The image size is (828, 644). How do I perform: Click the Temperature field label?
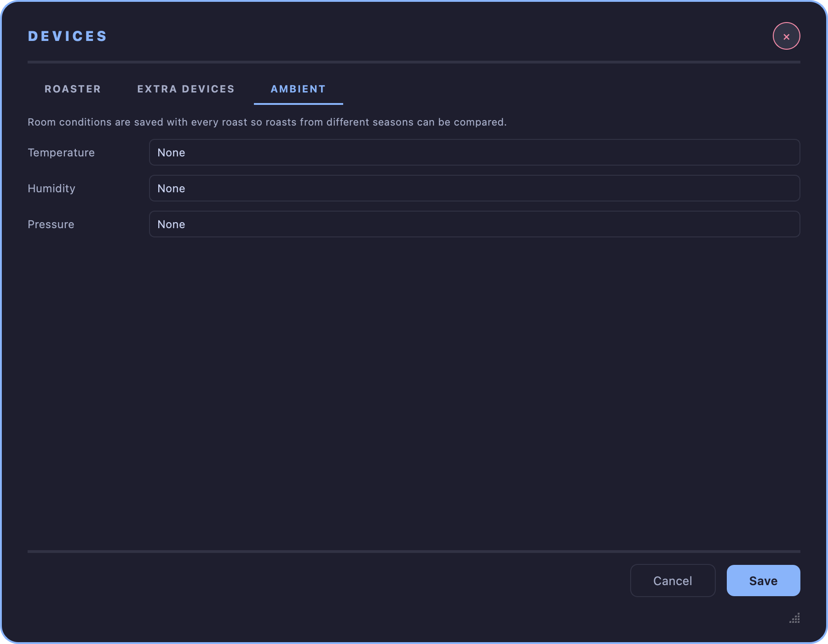[61, 153]
